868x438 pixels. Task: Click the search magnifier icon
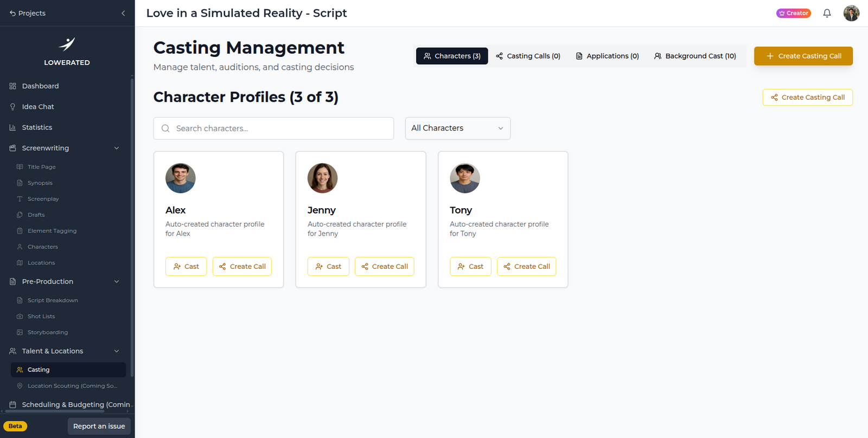click(x=165, y=128)
